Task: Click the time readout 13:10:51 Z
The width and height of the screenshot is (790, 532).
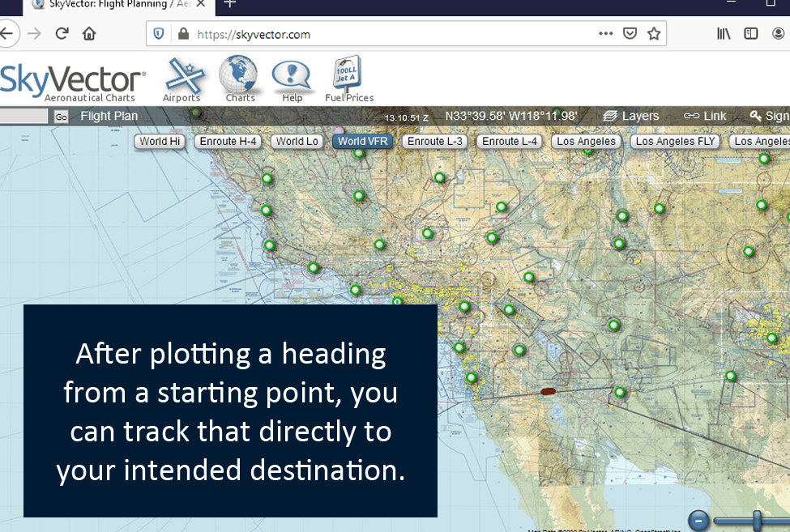Action: (406, 117)
